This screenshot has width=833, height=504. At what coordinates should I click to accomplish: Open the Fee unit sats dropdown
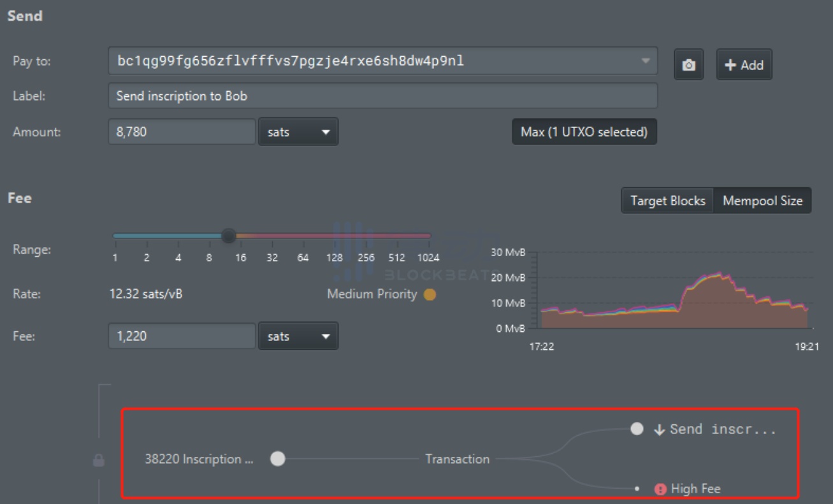298,336
